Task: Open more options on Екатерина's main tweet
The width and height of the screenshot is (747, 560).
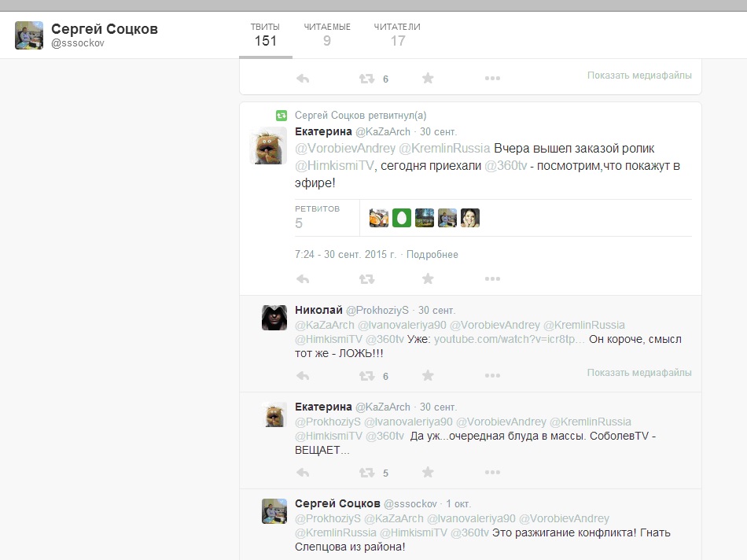Action: click(492, 278)
